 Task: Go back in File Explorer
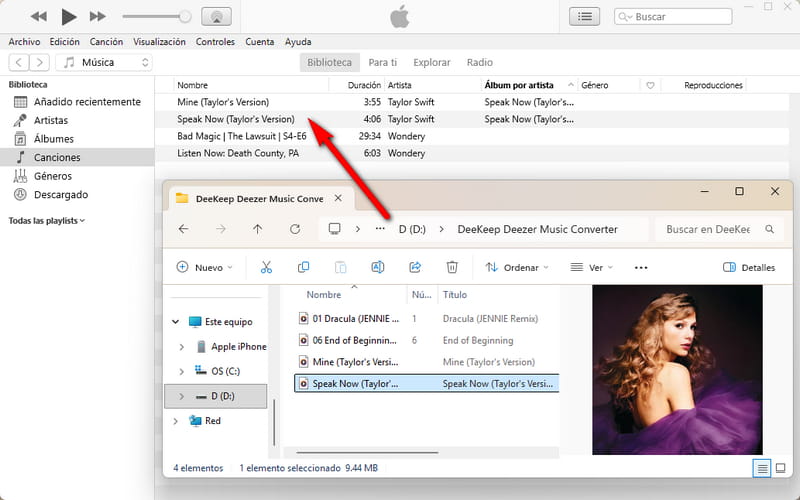coord(184,229)
